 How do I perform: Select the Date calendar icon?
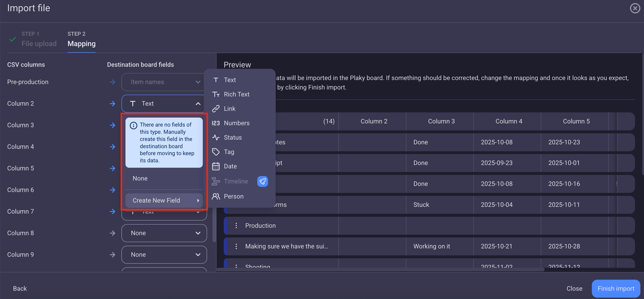pos(216,166)
